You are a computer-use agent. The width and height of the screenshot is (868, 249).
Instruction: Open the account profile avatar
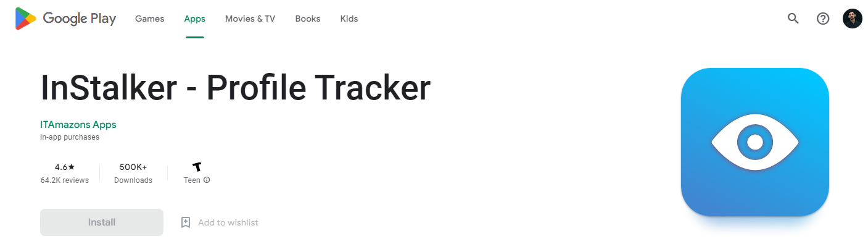[x=853, y=19]
